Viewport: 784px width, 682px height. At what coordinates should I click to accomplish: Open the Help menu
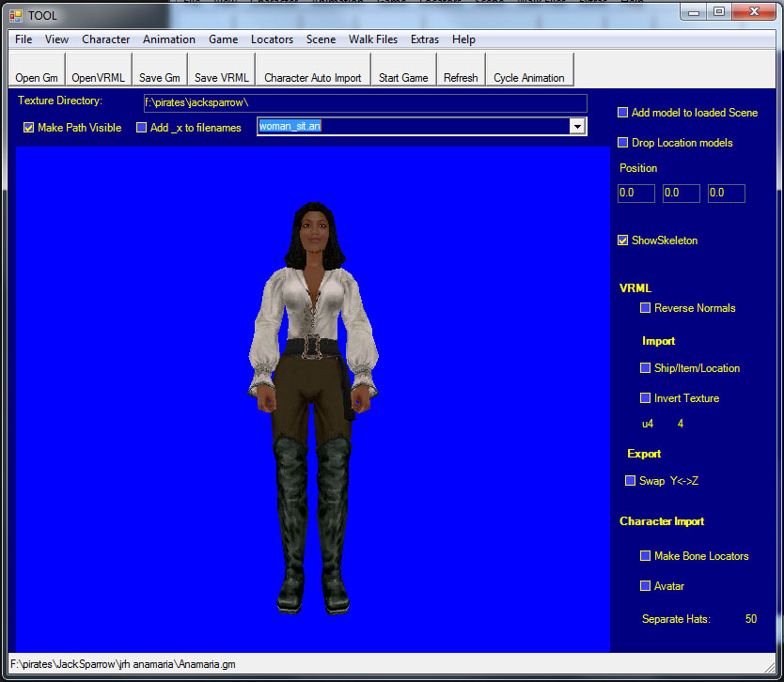[x=463, y=39]
